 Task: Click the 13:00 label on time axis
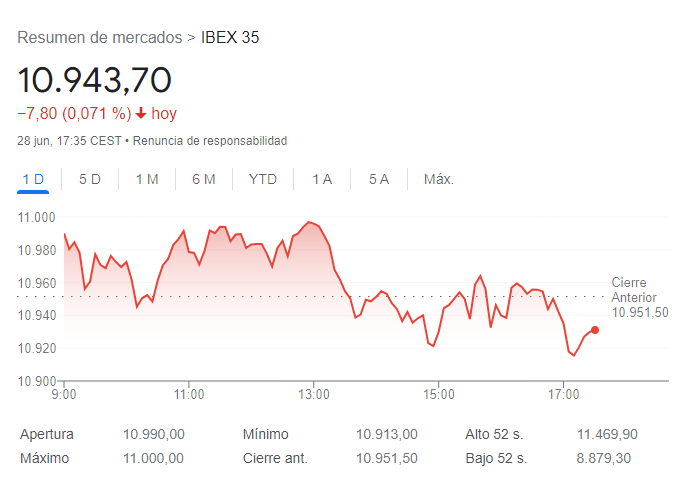314,395
